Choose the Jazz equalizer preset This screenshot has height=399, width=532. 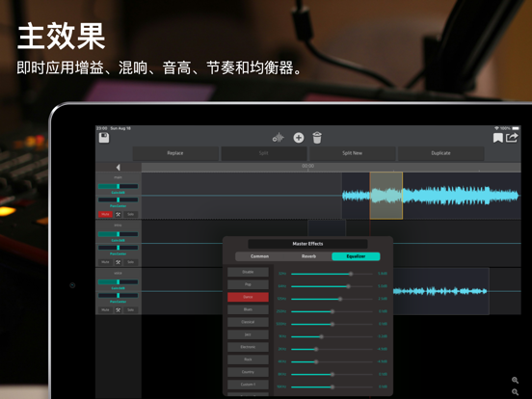(248, 334)
